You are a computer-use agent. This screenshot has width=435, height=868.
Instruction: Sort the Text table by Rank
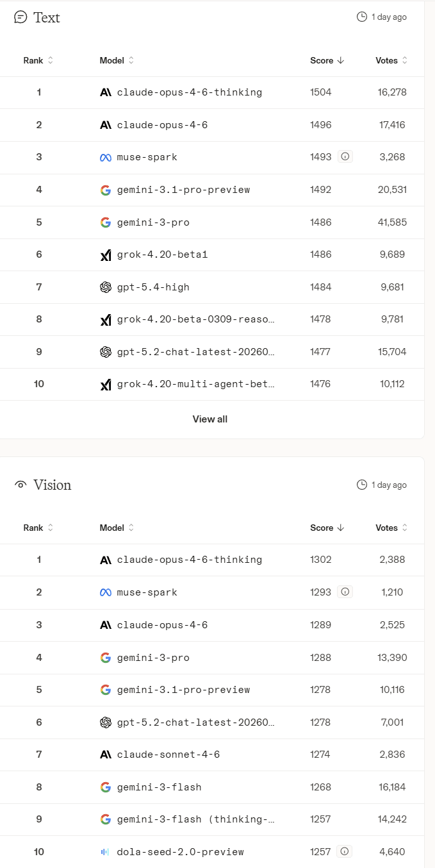click(38, 60)
